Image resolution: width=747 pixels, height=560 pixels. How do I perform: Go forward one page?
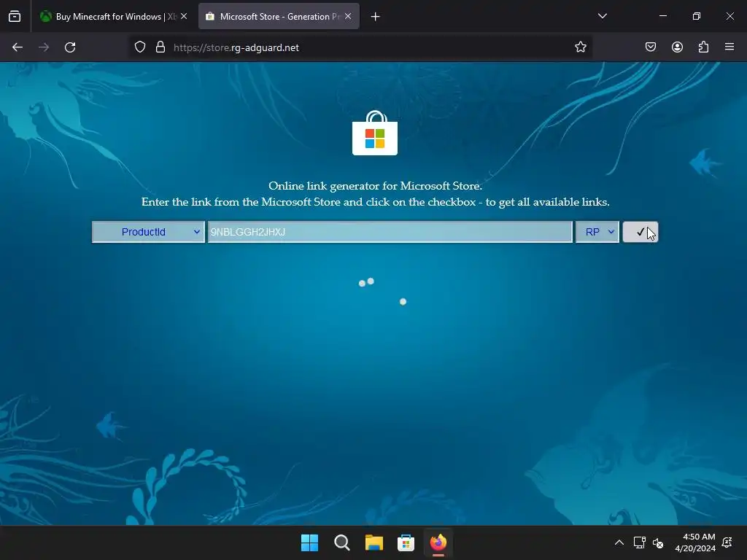(44, 47)
